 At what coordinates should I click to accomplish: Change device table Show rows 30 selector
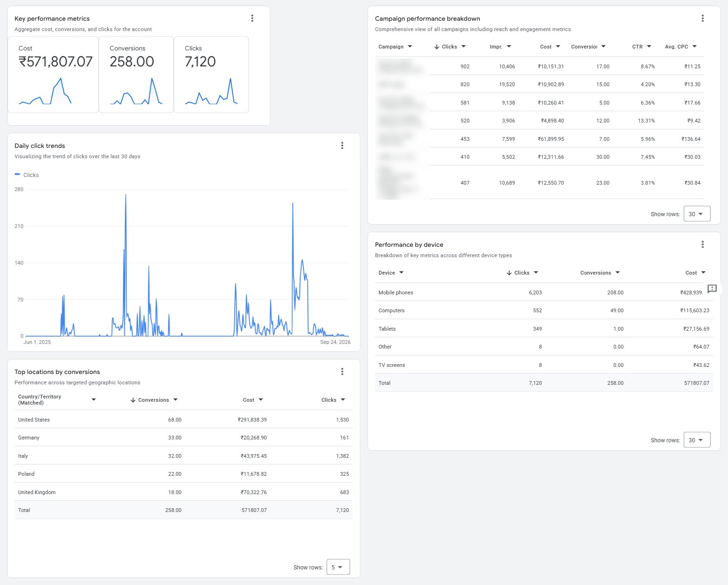(697, 440)
